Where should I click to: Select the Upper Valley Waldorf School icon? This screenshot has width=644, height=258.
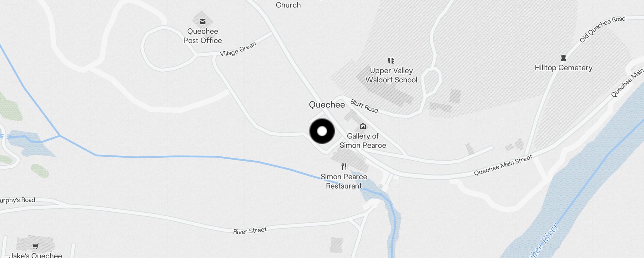click(391, 61)
